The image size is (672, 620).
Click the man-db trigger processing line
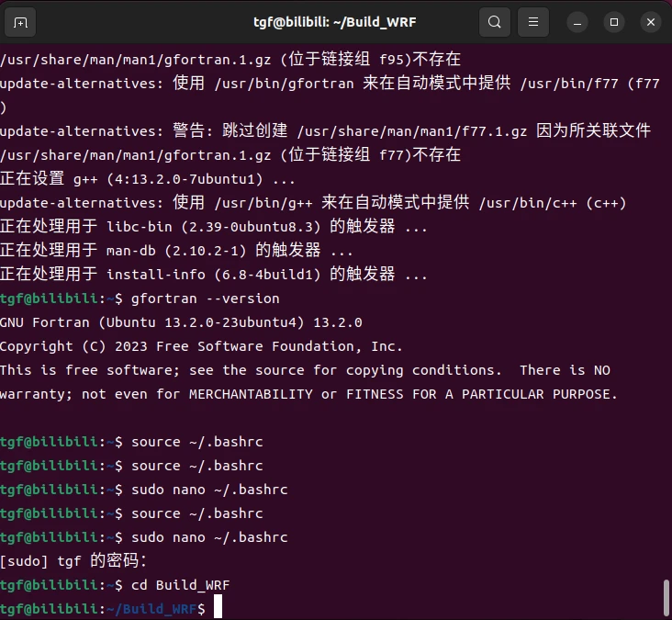(176, 250)
